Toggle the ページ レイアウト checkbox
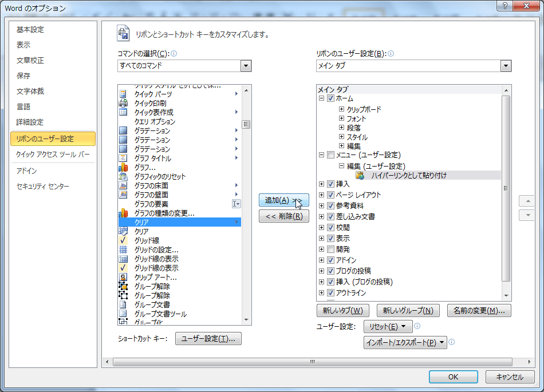The image size is (544, 392). pyautogui.click(x=330, y=195)
